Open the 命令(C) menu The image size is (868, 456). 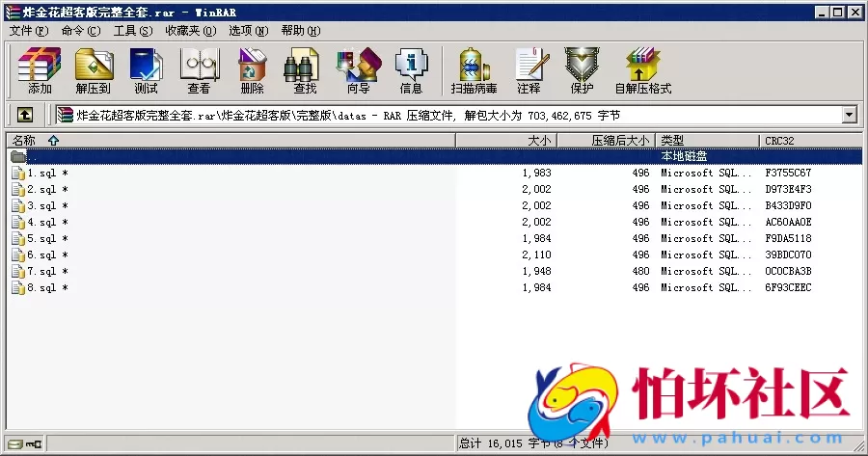pyautogui.click(x=81, y=31)
